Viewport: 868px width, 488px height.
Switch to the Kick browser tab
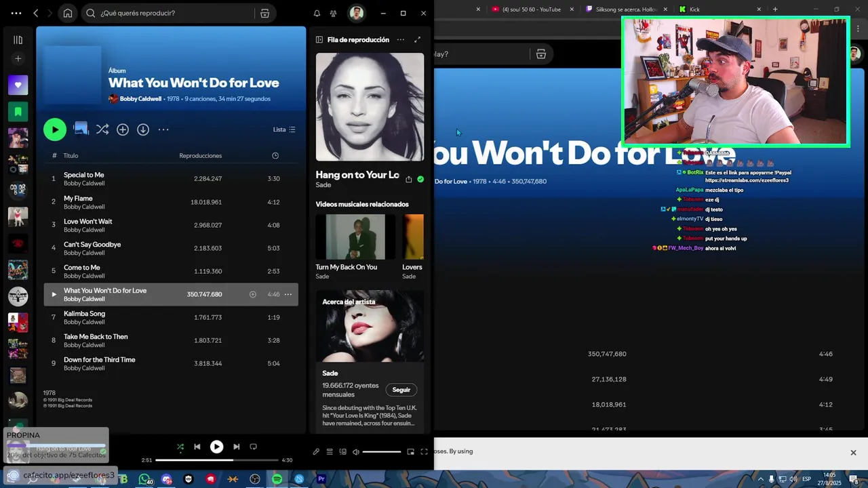(719, 9)
